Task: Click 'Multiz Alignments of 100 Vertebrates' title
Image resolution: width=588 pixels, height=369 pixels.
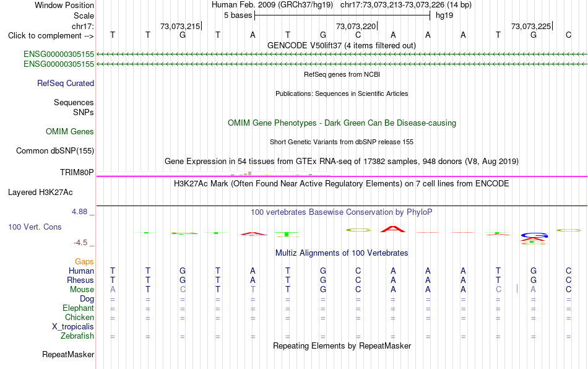Action: point(342,253)
